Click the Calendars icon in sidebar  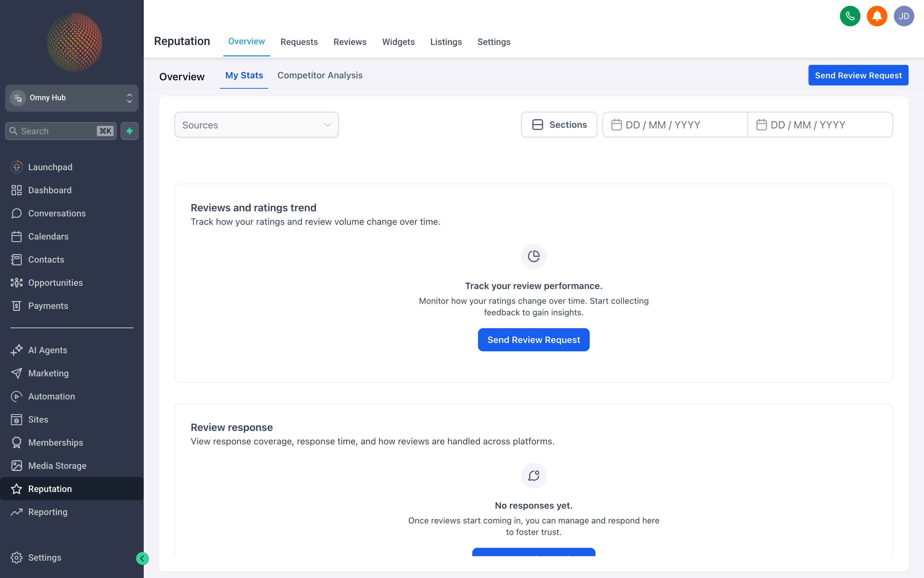click(16, 236)
